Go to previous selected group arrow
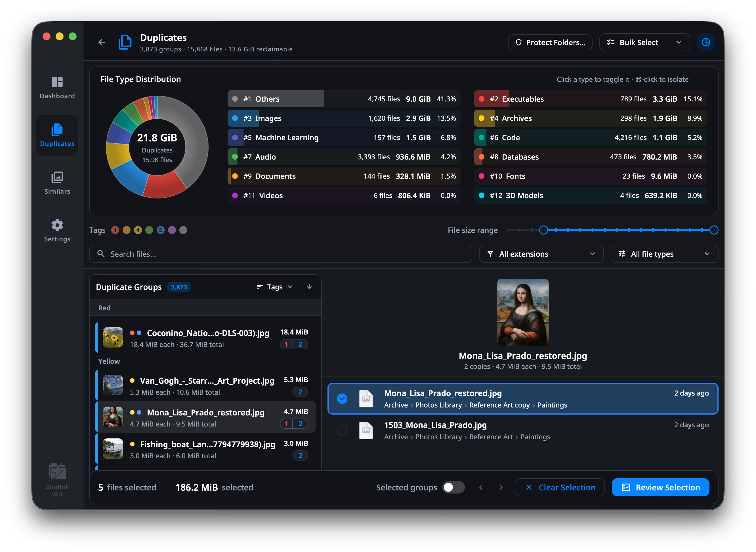756x552 pixels. (x=481, y=487)
